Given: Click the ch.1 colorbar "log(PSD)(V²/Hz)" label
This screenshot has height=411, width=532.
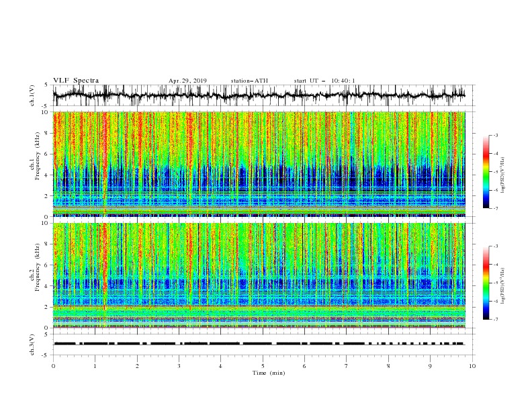Looking at the screenshot, I should 503,175.
